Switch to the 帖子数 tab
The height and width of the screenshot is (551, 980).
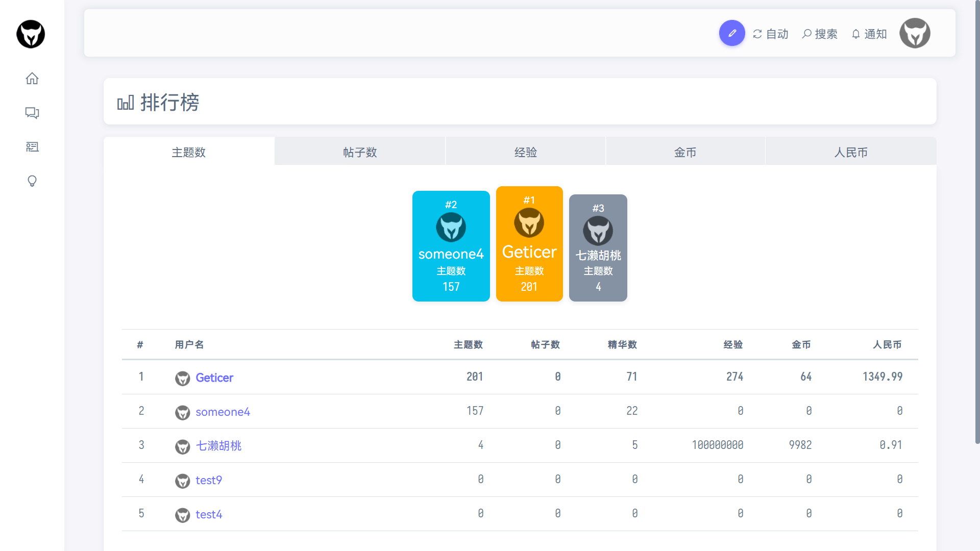click(360, 152)
